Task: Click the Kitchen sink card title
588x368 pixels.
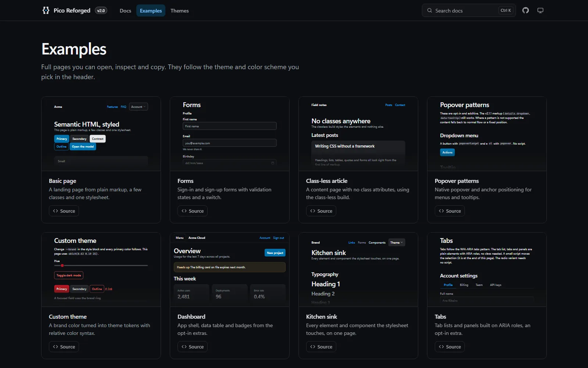Action: click(x=322, y=317)
